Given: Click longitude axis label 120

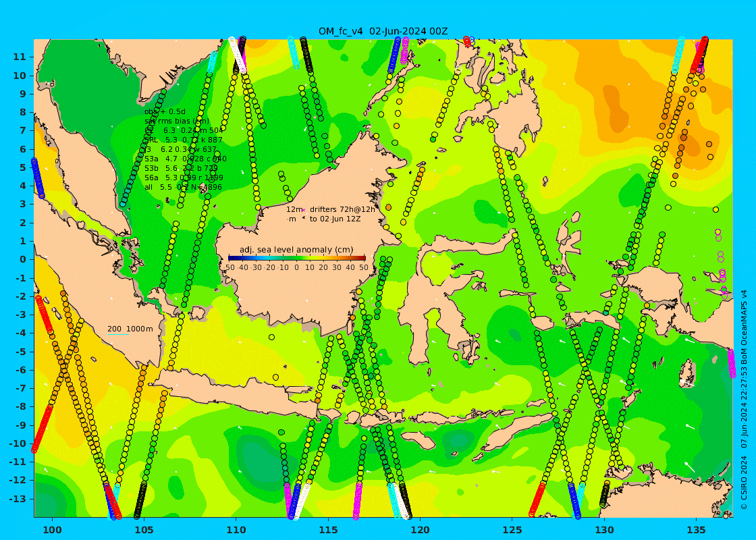Looking at the screenshot, I should 420,530.
